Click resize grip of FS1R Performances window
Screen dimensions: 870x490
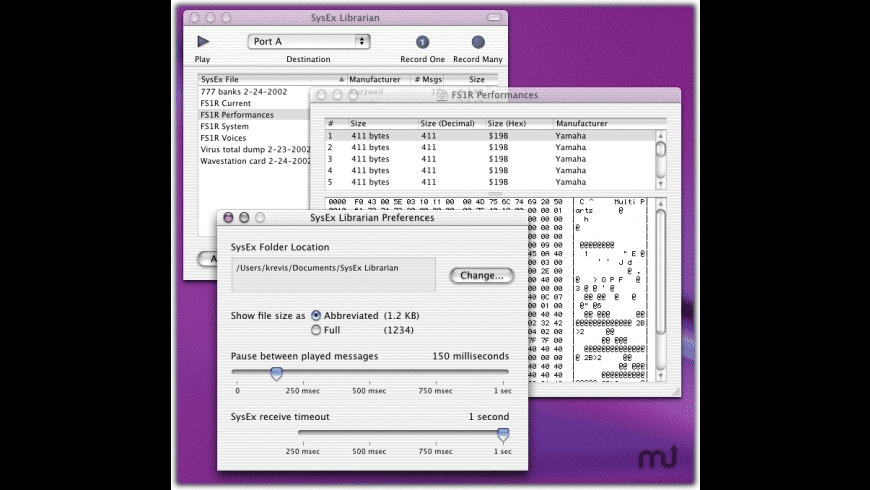click(x=676, y=392)
